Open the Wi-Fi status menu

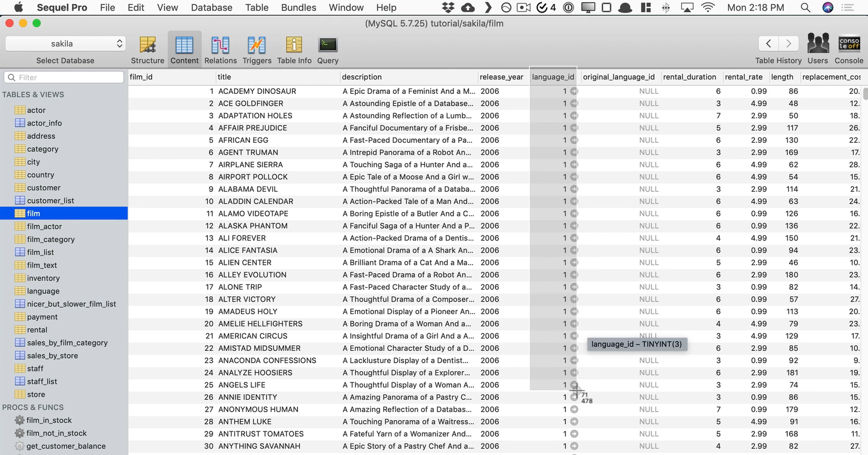pos(708,7)
